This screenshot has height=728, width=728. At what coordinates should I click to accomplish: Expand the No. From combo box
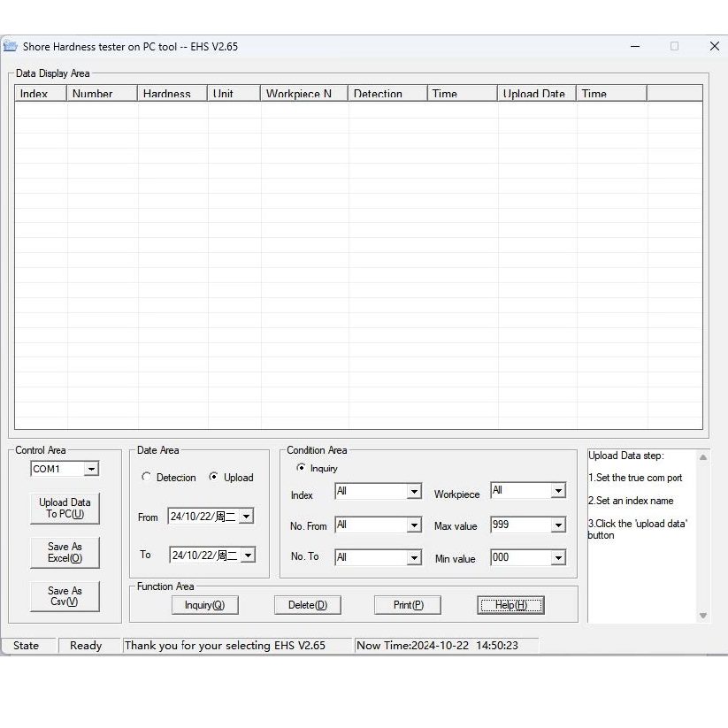pyautogui.click(x=414, y=525)
